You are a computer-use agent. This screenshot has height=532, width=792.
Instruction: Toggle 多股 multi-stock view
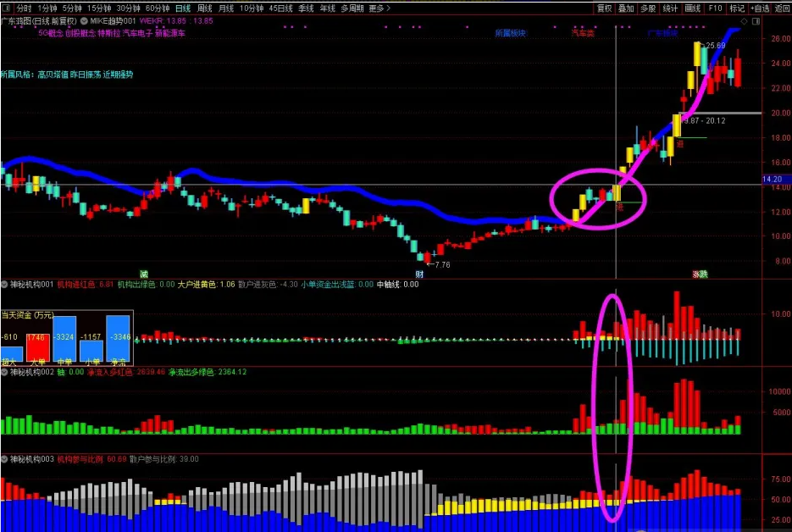pyautogui.click(x=647, y=8)
